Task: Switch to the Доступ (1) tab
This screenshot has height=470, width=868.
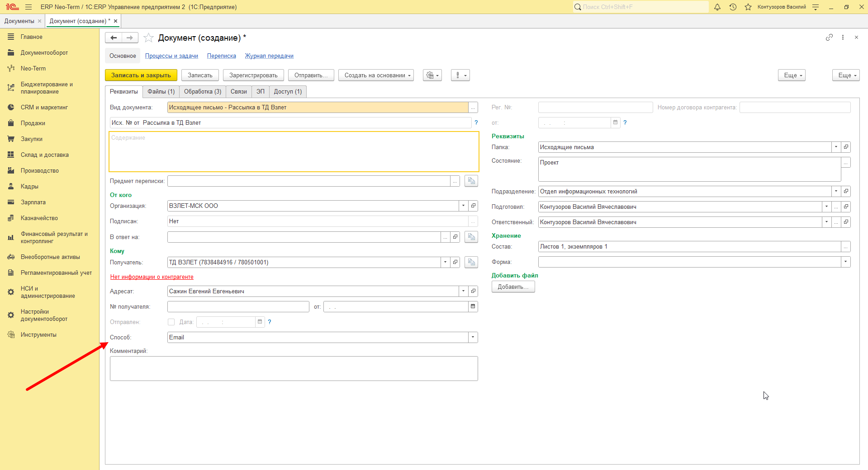Action: [288, 92]
